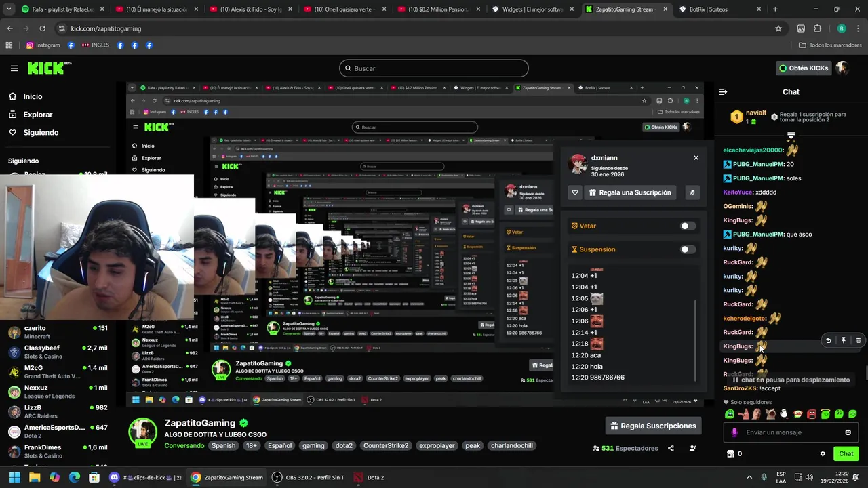The height and width of the screenshot is (488, 868).
Task: Open chat settings gear
Action: pos(823,453)
